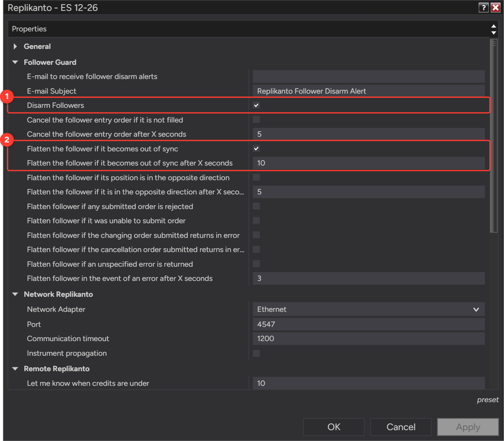The image size is (504, 441).
Task: Enable flatten follower if submitted order rejected
Action: (x=256, y=206)
